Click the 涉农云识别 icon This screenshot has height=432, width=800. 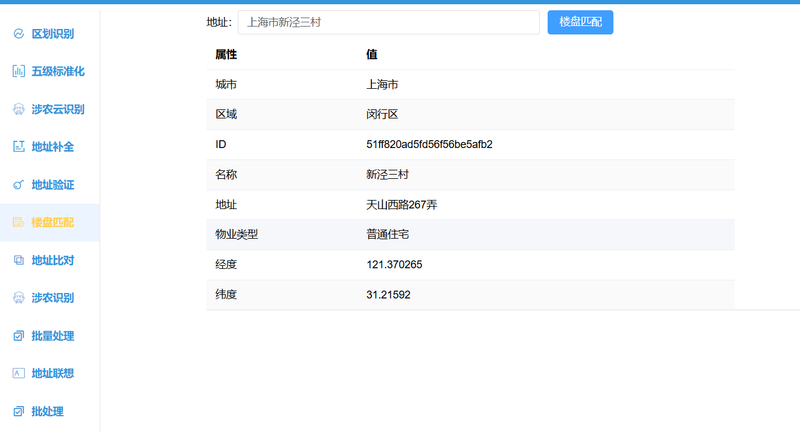pyautogui.click(x=18, y=109)
